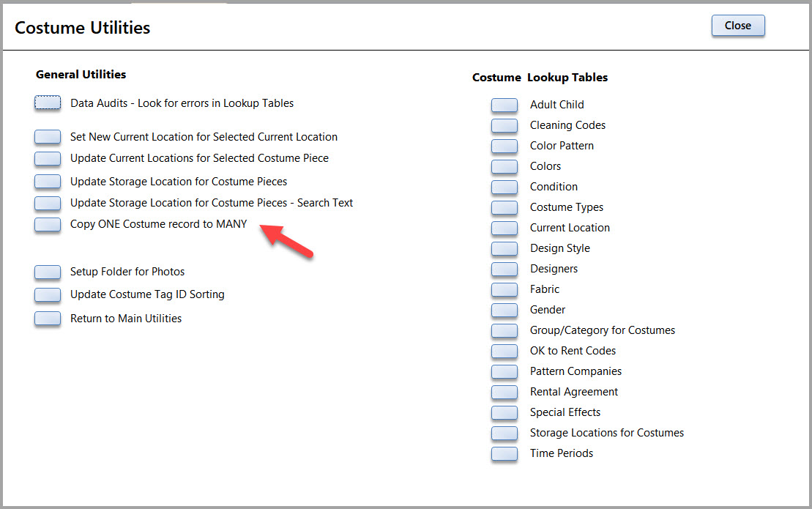Click the 'Copy ONE Costume record to MANY' text
Screen dimensions: 812x509
pos(158,224)
